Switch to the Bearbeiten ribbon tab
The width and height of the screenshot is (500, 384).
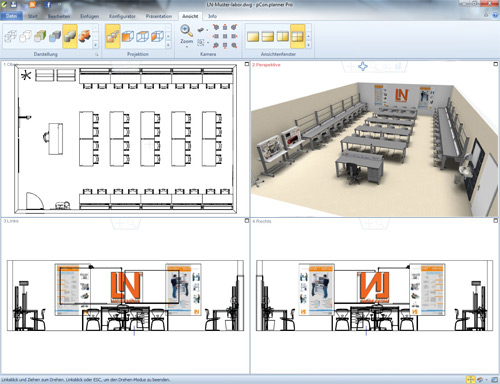[59, 16]
